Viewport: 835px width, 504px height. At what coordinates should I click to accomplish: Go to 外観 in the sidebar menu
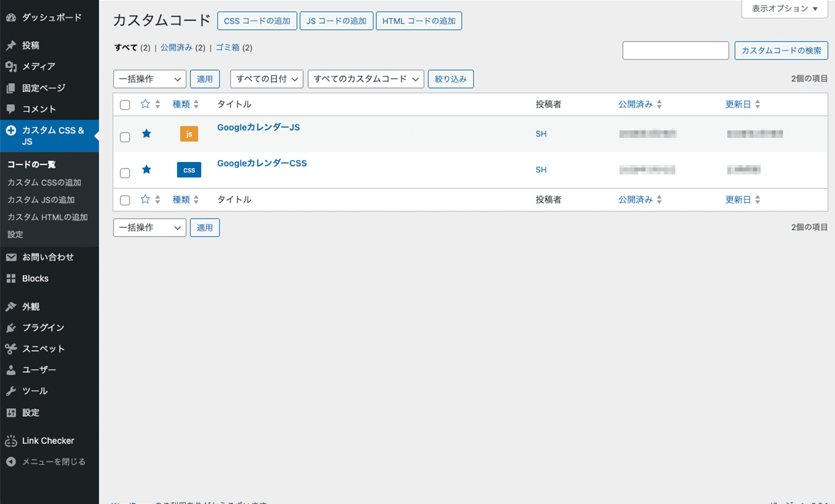(x=31, y=307)
